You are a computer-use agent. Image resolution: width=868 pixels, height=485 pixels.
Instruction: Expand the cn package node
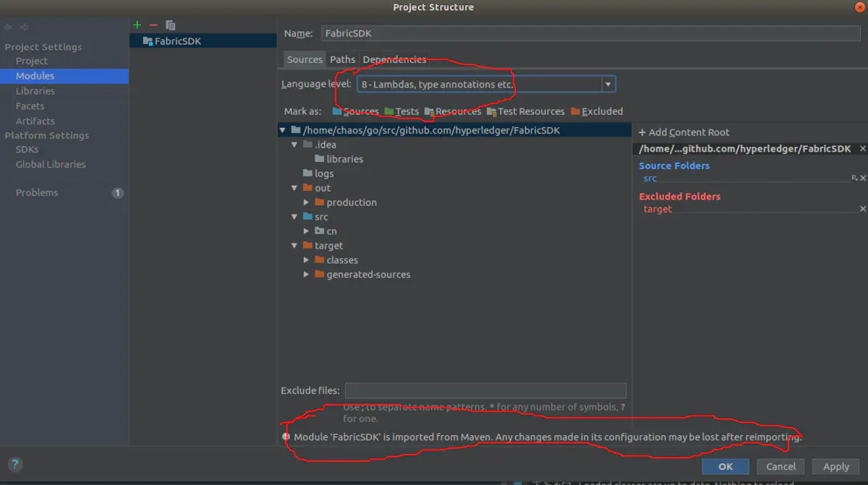coord(307,231)
